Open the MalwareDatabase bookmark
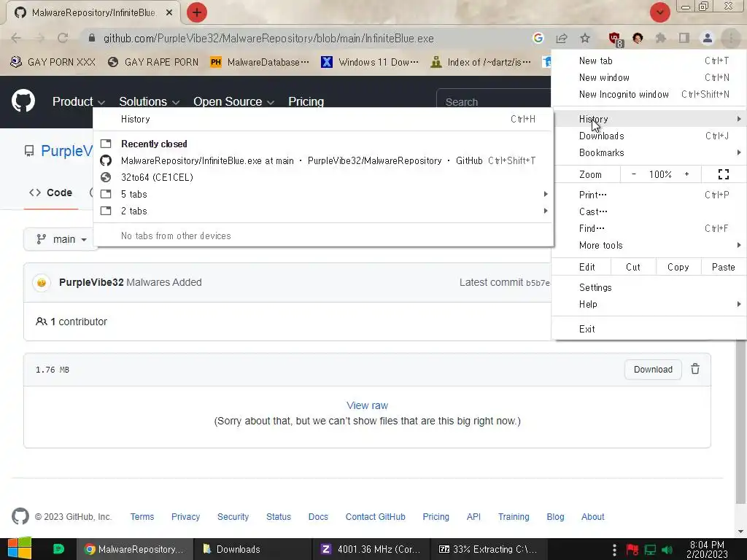This screenshot has height=560, width=747. (260, 62)
